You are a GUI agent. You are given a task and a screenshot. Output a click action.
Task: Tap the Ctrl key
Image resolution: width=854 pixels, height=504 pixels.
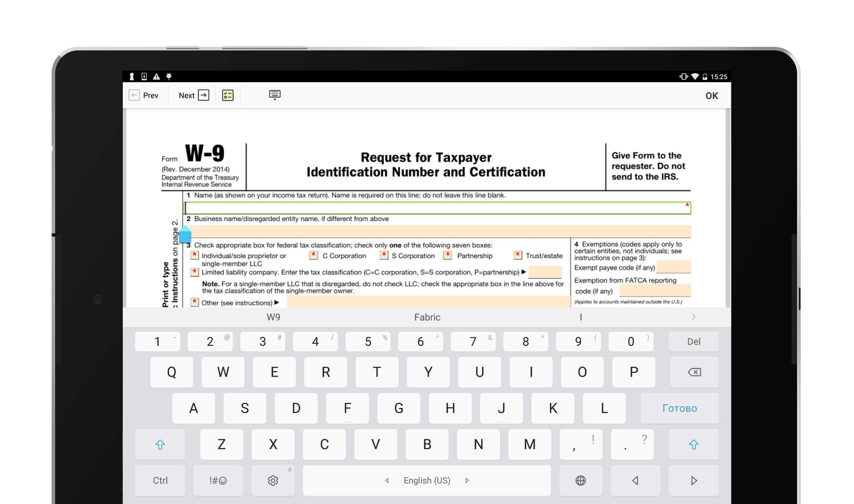coord(160,481)
